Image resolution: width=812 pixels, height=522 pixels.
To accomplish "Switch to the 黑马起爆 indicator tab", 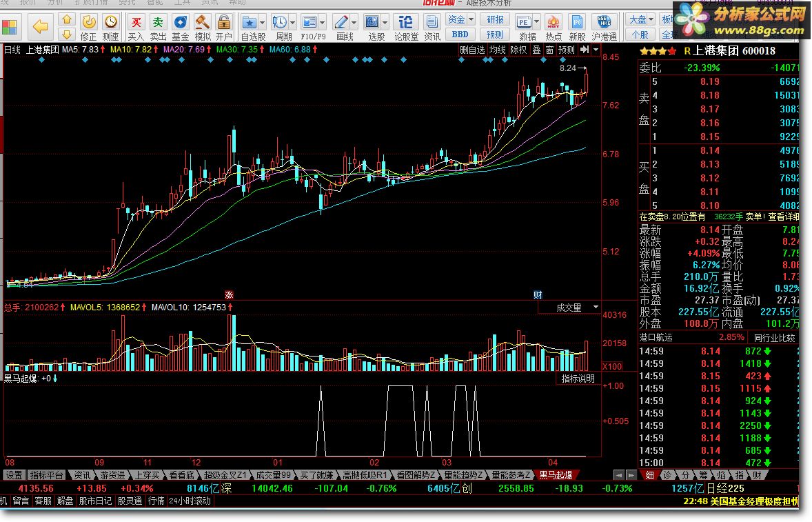I will 557,475.
